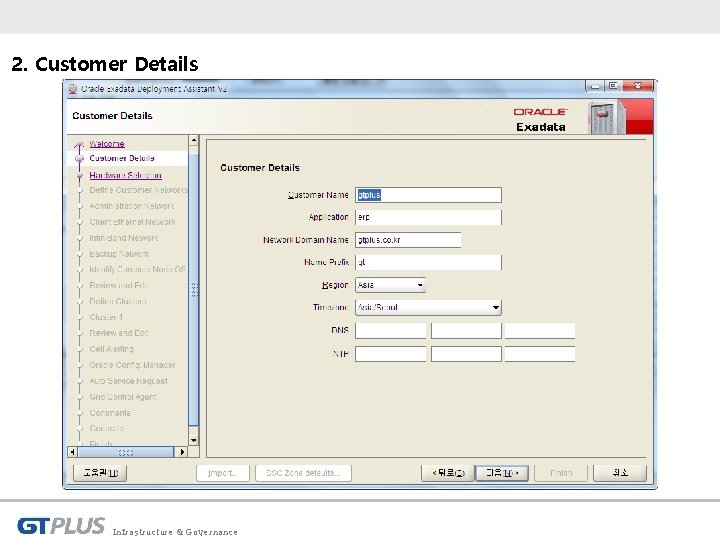Click the Finish button

point(561,473)
